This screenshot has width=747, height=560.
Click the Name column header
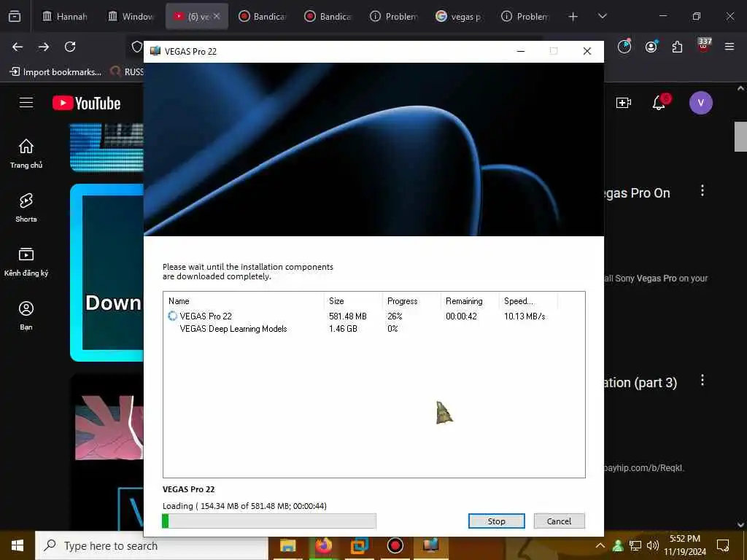click(x=244, y=301)
